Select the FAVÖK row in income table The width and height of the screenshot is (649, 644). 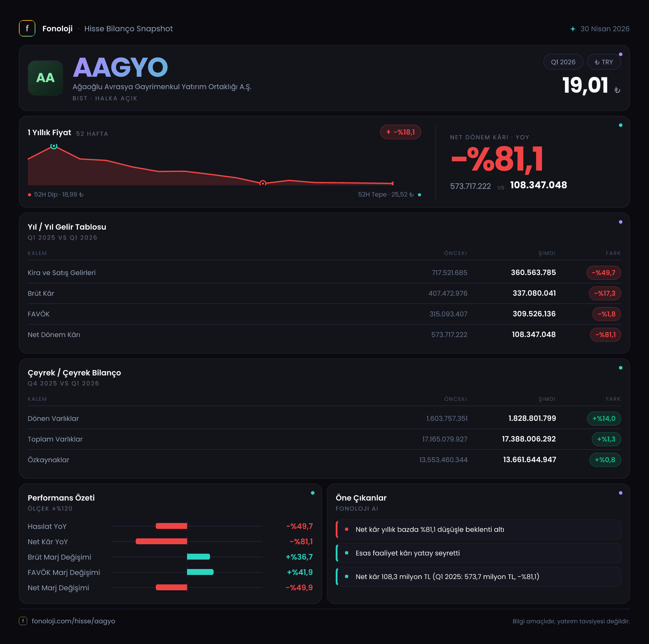coord(324,314)
